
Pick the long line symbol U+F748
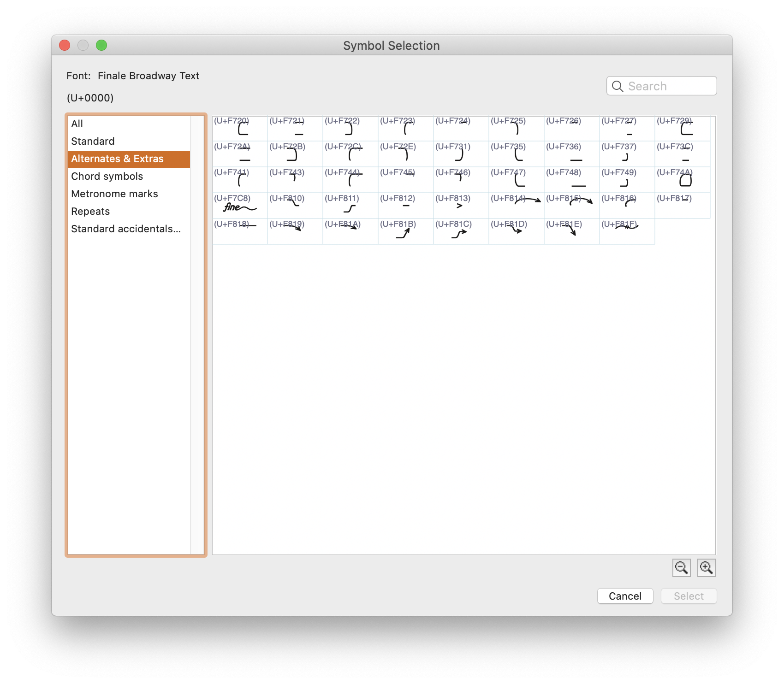(571, 180)
